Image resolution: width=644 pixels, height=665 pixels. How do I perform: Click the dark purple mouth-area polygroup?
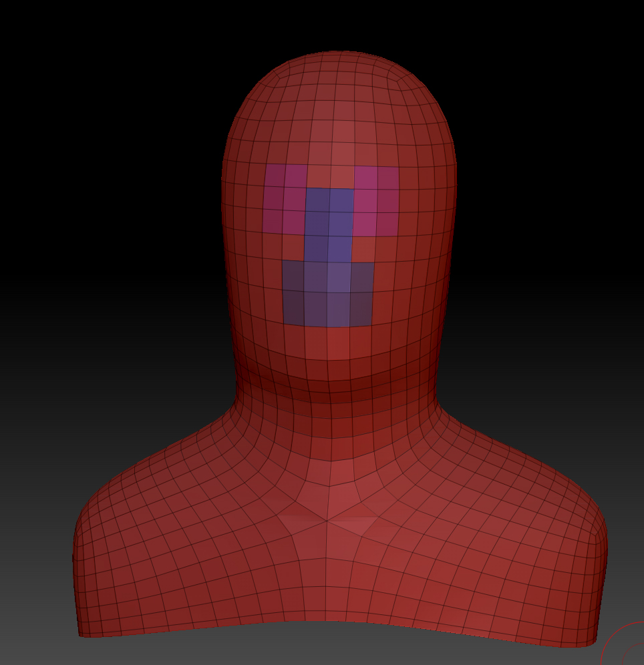point(327,294)
